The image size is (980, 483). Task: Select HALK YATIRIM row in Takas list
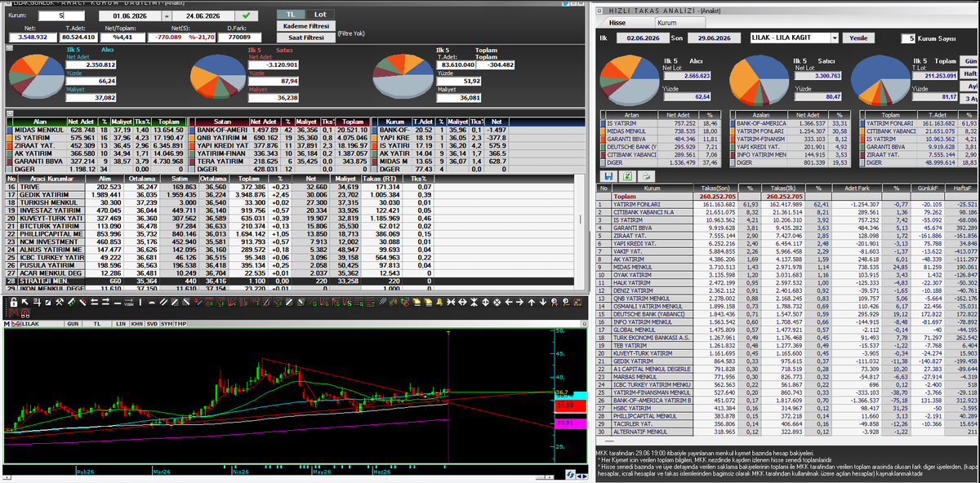click(788, 281)
